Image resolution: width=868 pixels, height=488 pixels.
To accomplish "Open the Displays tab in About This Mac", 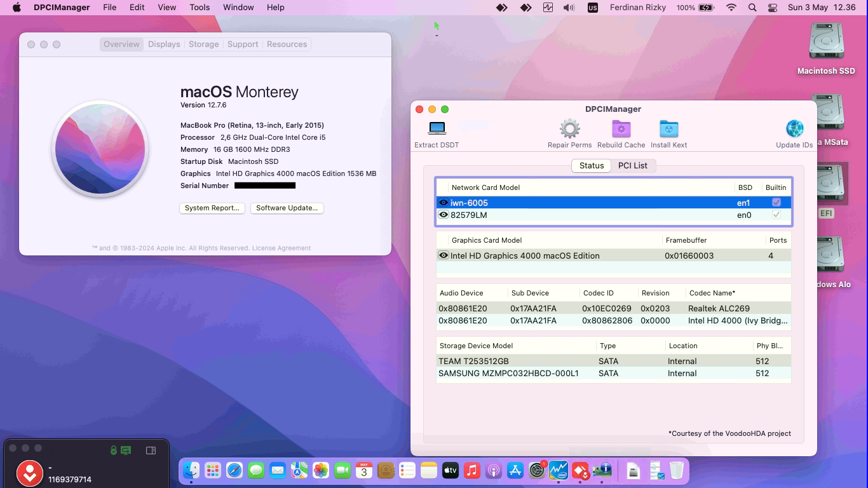I will [164, 44].
